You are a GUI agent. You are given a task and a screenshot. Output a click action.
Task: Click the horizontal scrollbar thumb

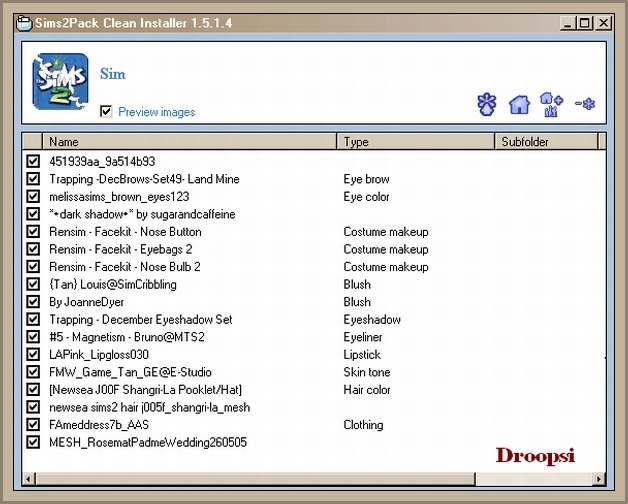point(255,479)
